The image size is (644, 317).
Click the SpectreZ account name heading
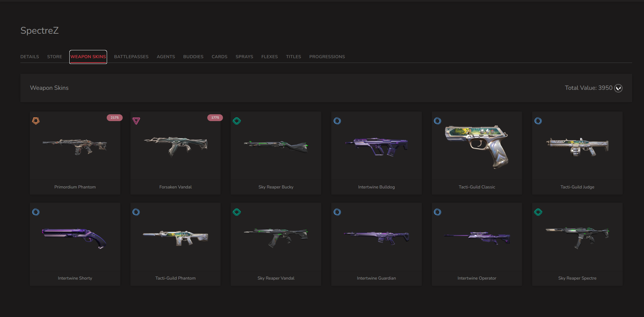point(39,31)
